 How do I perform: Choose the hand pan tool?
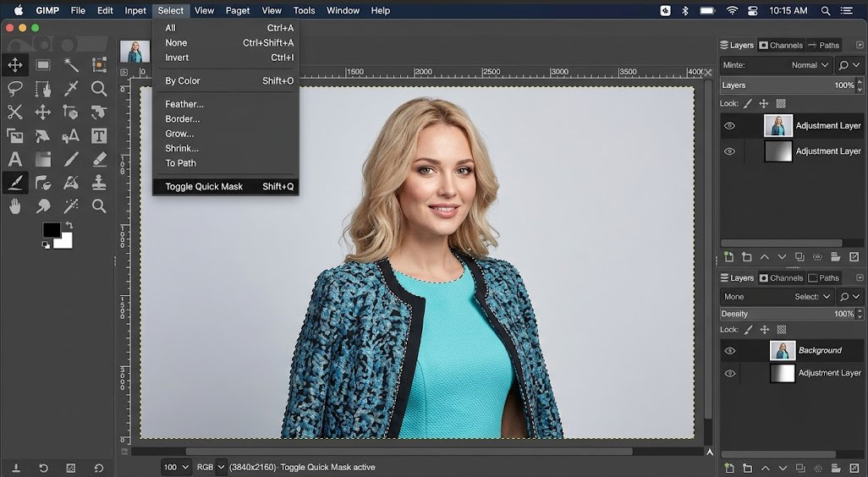coord(15,206)
